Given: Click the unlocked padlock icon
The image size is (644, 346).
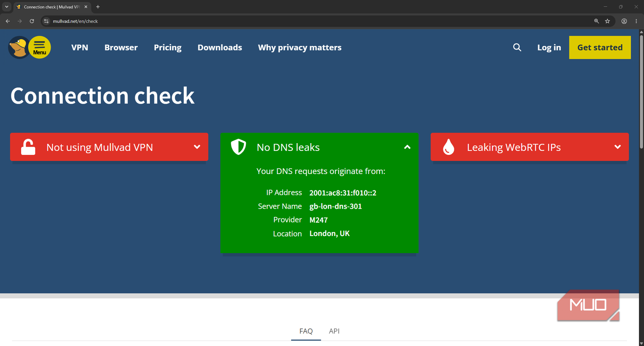Looking at the screenshot, I should (x=28, y=147).
